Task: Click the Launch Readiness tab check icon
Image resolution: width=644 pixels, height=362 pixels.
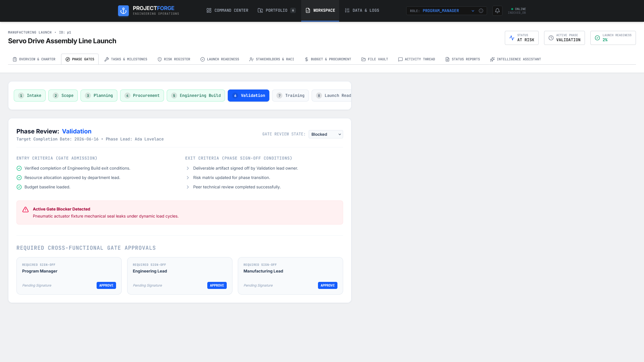Action: 203,59
